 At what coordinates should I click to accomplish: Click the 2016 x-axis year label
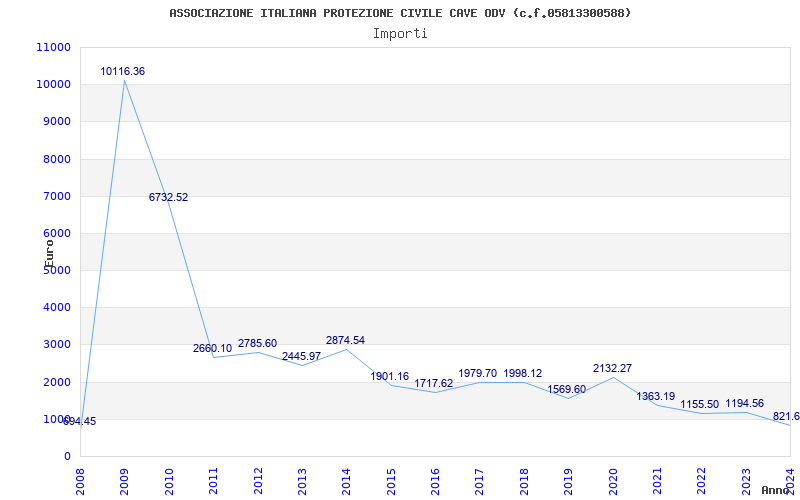tap(435, 481)
